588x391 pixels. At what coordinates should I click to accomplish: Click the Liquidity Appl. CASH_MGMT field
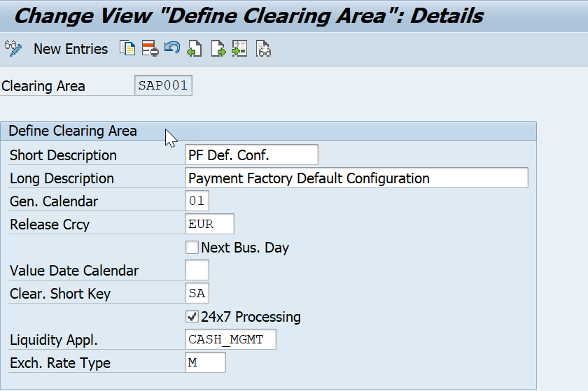pos(230,339)
